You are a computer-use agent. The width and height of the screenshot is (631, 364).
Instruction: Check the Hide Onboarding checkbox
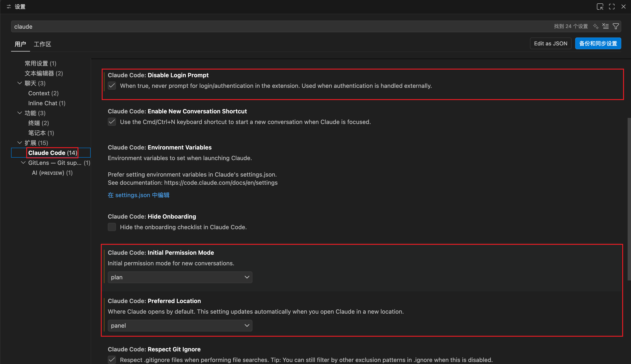112,227
